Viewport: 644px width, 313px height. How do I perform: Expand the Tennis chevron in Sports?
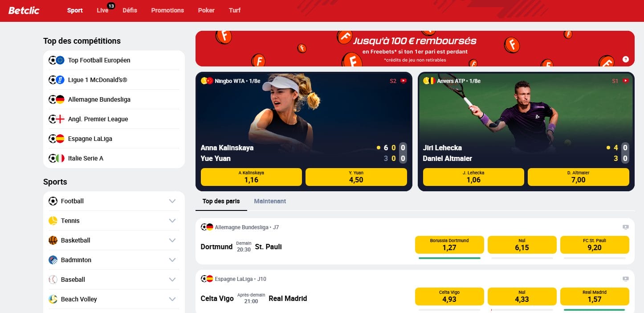[172, 221]
